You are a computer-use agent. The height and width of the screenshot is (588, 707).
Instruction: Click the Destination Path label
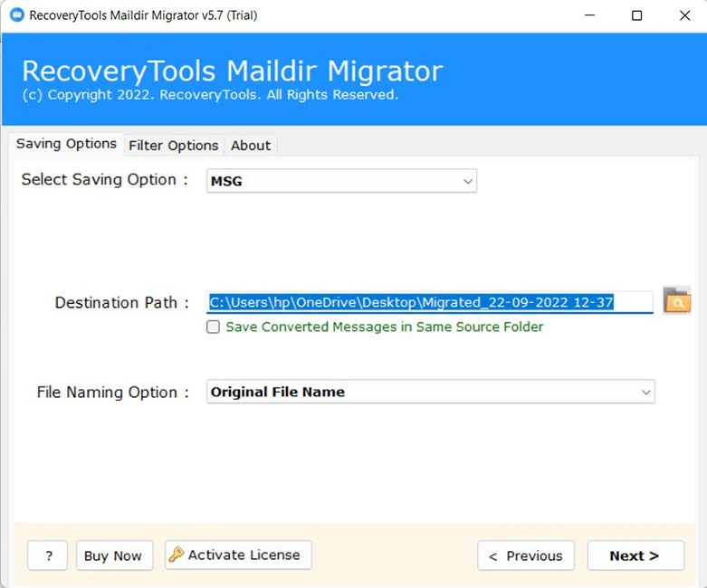click(122, 303)
